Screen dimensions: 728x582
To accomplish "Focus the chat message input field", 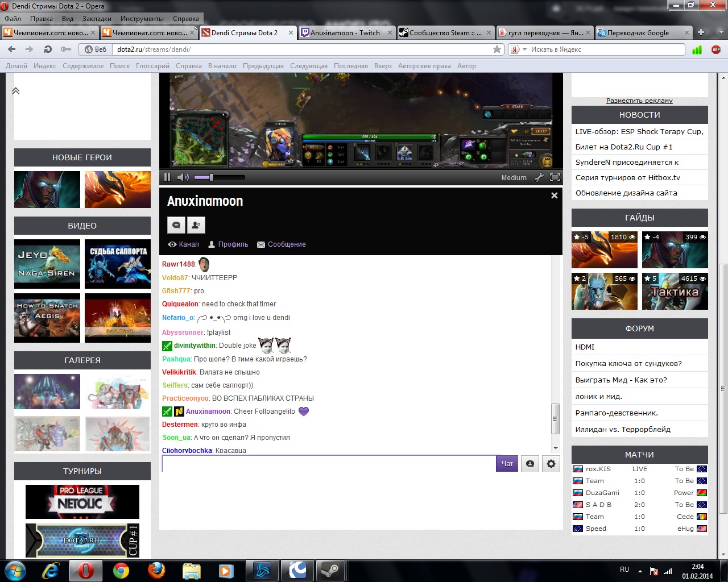I will [329, 463].
